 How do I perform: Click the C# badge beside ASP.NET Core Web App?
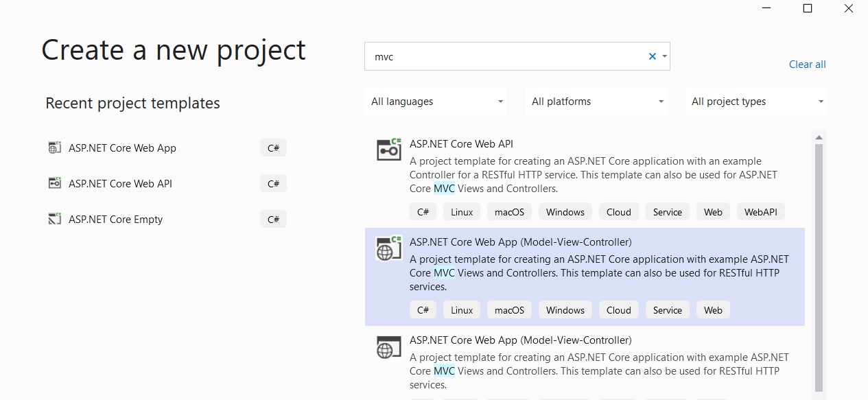pos(273,148)
